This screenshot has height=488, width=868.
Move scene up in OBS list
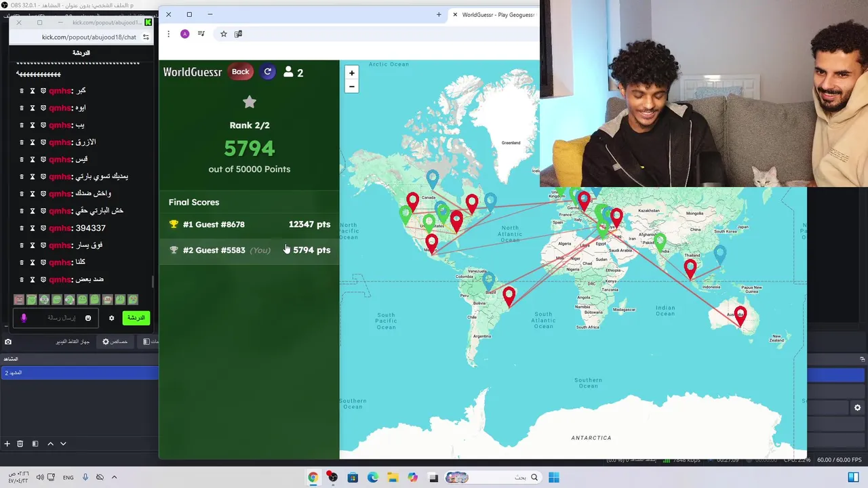(x=50, y=444)
